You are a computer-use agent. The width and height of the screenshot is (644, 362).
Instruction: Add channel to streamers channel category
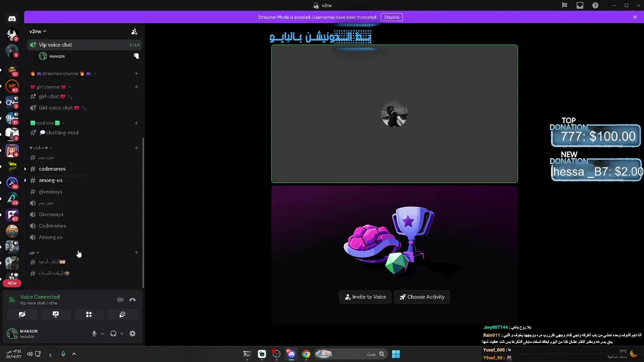coord(136,73)
